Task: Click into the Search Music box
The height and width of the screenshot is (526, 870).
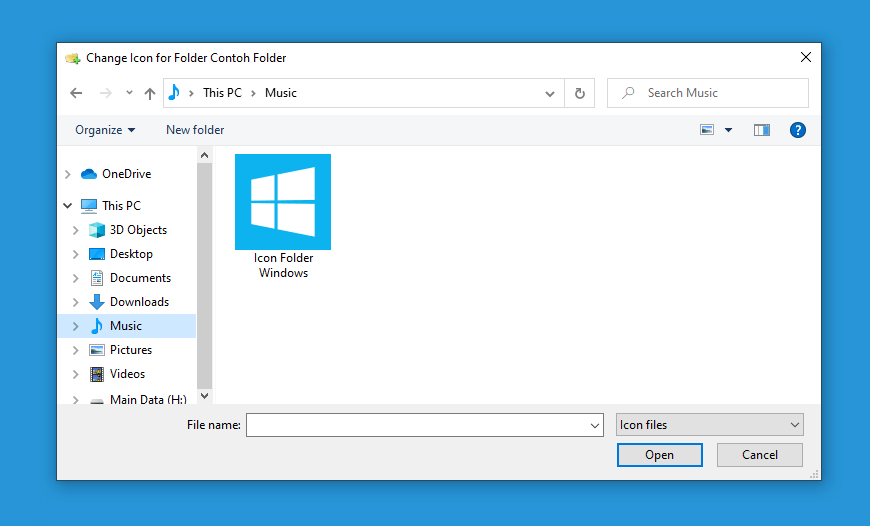Action: (708, 93)
